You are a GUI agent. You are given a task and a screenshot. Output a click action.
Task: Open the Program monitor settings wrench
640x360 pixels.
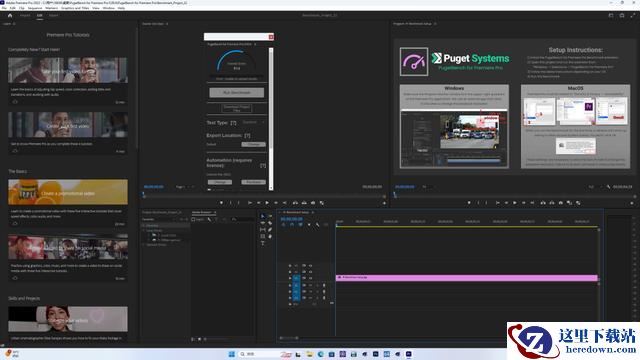[x=608, y=187]
